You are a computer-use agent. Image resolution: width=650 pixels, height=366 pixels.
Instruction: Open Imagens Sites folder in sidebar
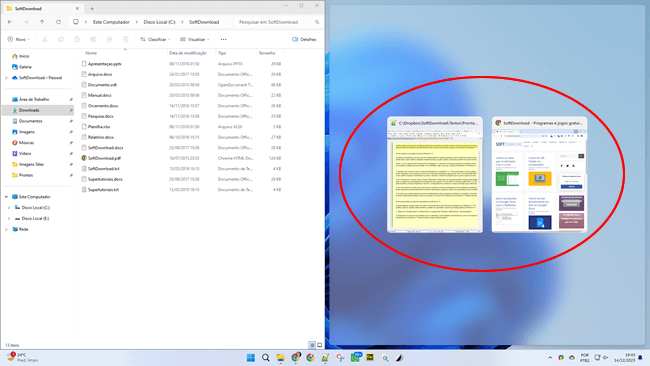pyautogui.click(x=32, y=164)
